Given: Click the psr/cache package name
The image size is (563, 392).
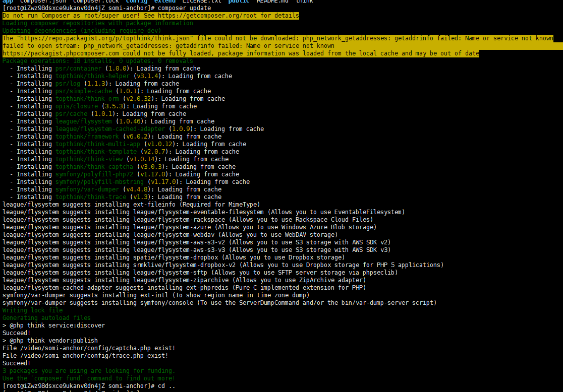Looking at the screenshot, I should [72, 114].
